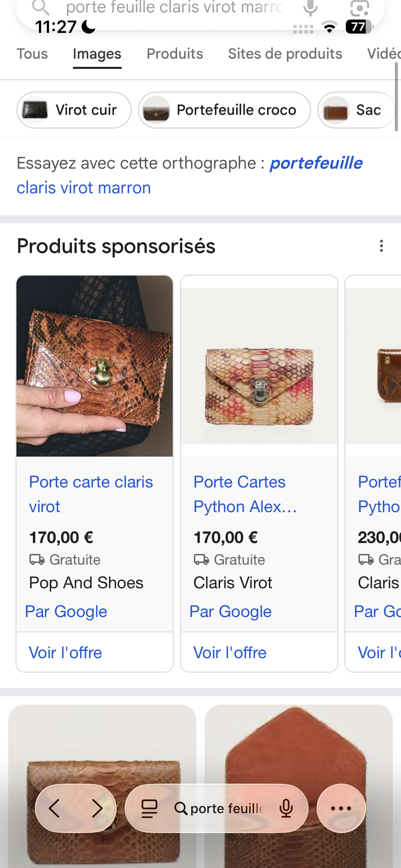Open the Porte Cartes Python Alex product title
401x868 pixels.
245,494
